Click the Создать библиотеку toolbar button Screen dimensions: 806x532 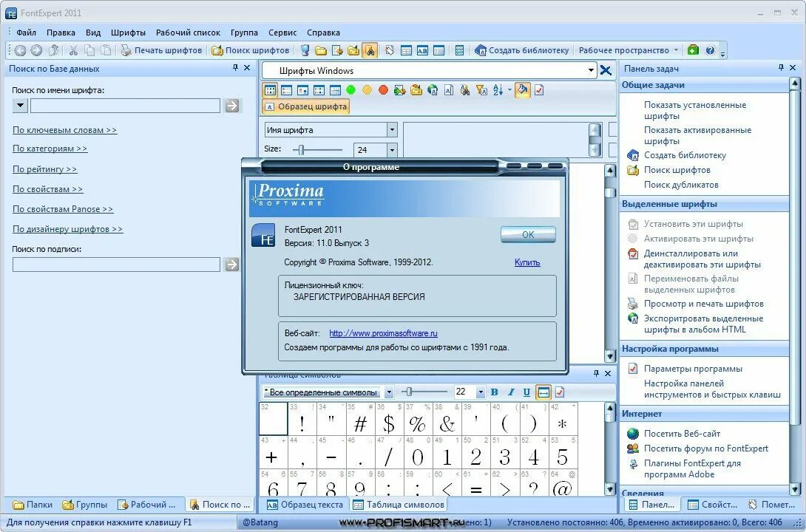click(x=522, y=50)
